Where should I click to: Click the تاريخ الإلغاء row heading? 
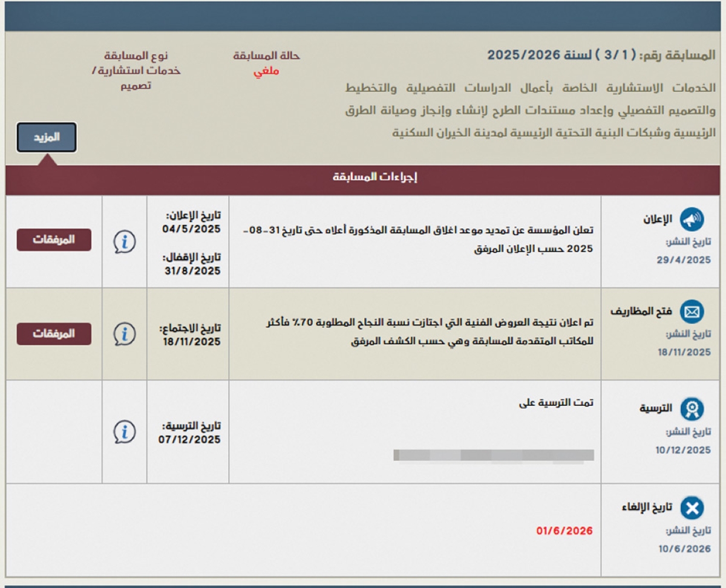coord(646,508)
